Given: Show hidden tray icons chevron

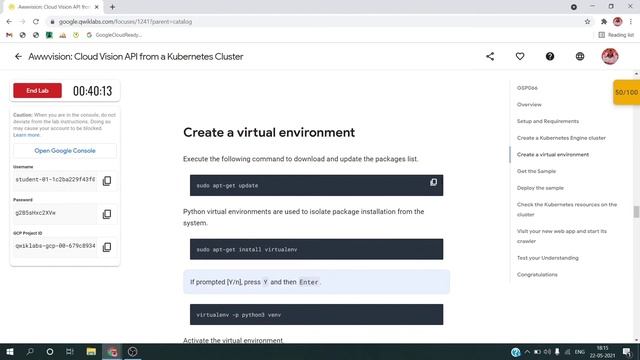Looking at the screenshot, I should coord(527,352).
